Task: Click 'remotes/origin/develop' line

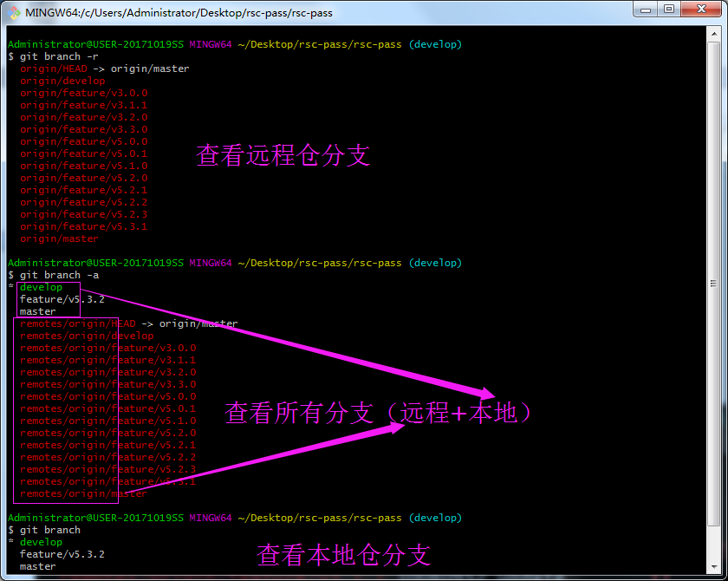Action: click(87, 336)
